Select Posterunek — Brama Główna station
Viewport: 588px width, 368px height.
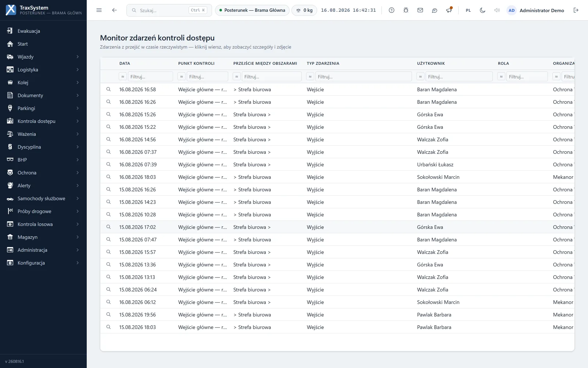pos(252,10)
